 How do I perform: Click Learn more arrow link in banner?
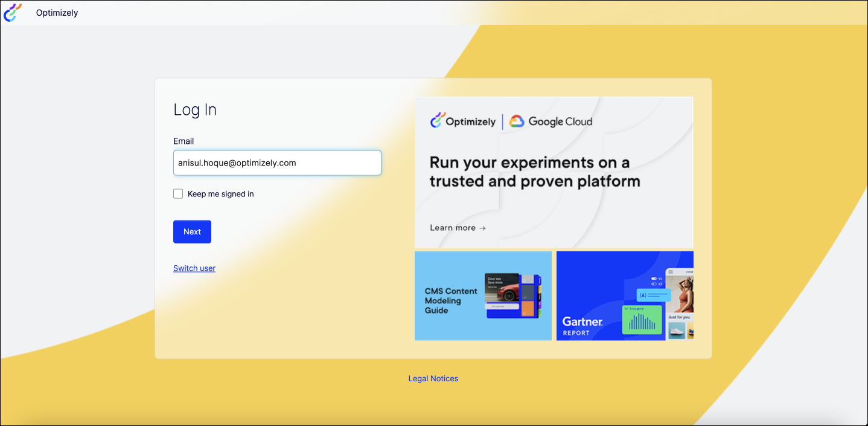458,228
